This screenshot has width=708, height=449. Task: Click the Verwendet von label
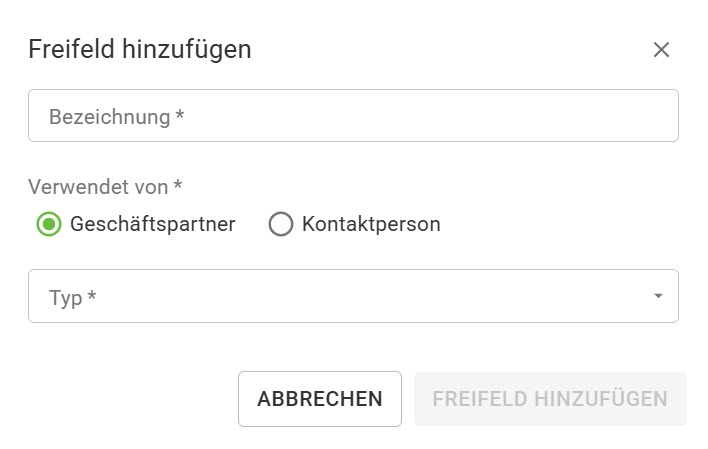(106, 186)
